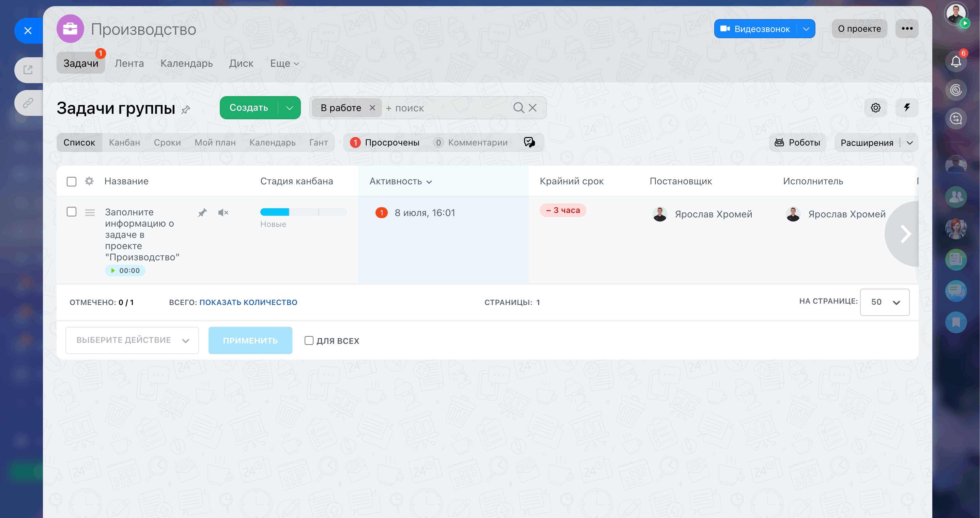The height and width of the screenshot is (518, 980).
Task: Pin the Задачи группы page title
Action: tap(186, 110)
